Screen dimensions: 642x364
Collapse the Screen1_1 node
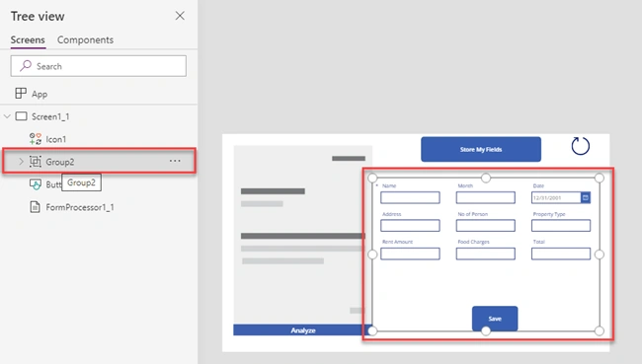coord(7,116)
